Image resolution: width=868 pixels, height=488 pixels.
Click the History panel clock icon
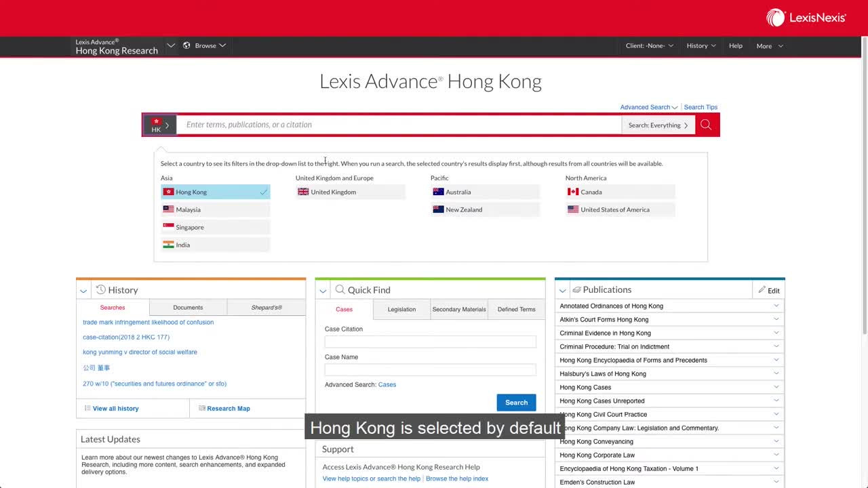(100, 289)
